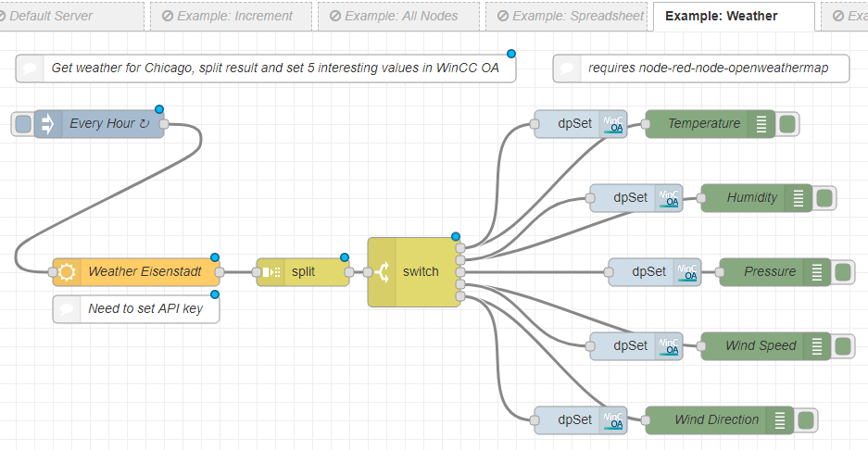This screenshot has width=868, height=450.
Task: Click the inject arrow icon on Every Hour node
Action: coord(48,124)
